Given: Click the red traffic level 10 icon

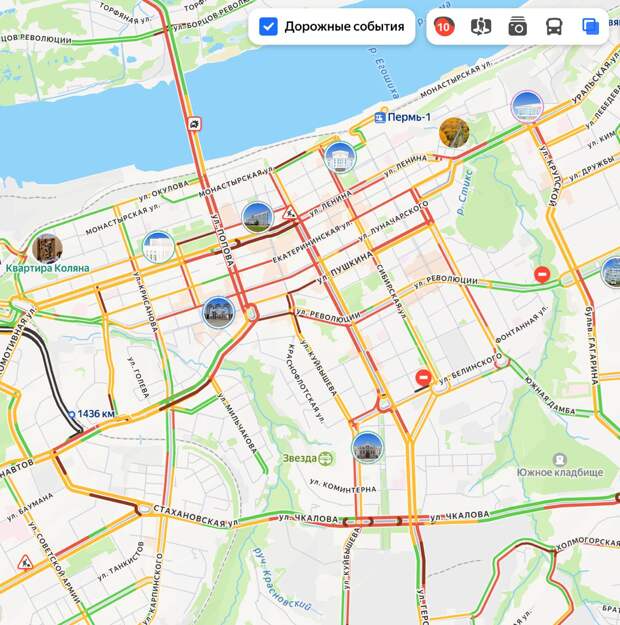Looking at the screenshot, I should coord(444,27).
